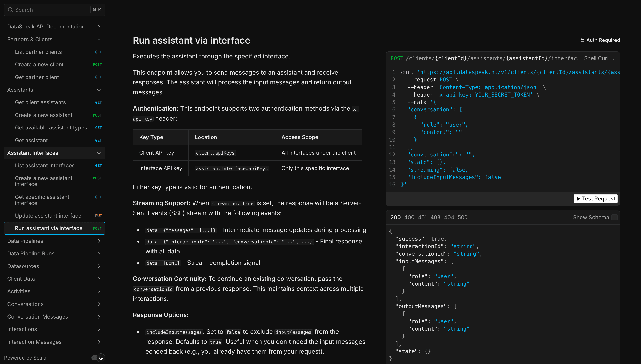This screenshot has height=364, width=641.
Task: Click the Location column header
Action: [x=232, y=137]
